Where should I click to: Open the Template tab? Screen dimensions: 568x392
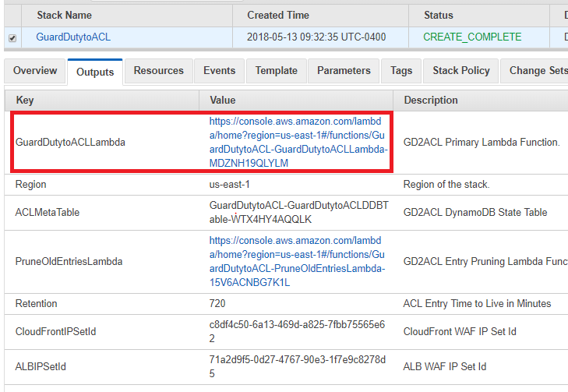point(276,70)
